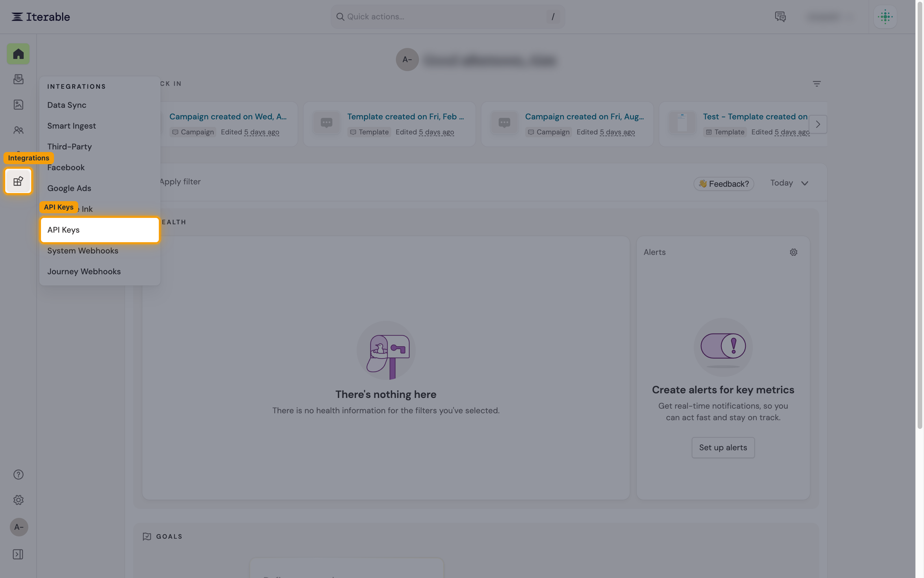Open Test - Template created on link

click(x=755, y=116)
